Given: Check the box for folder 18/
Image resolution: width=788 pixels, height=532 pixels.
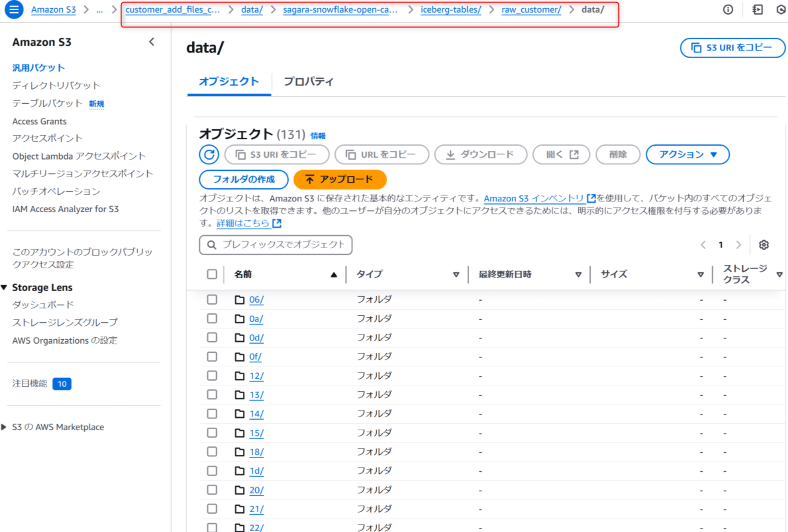Looking at the screenshot, I should click(212, 452).
